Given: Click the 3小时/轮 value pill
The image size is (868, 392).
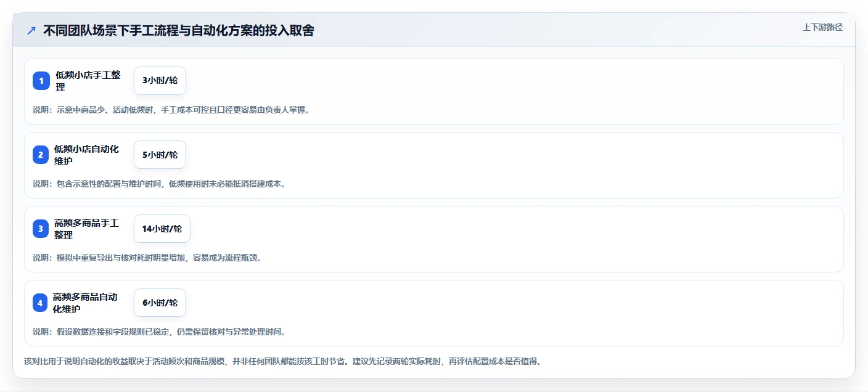Looking at the screenshot, I should [x=160, y=81].
